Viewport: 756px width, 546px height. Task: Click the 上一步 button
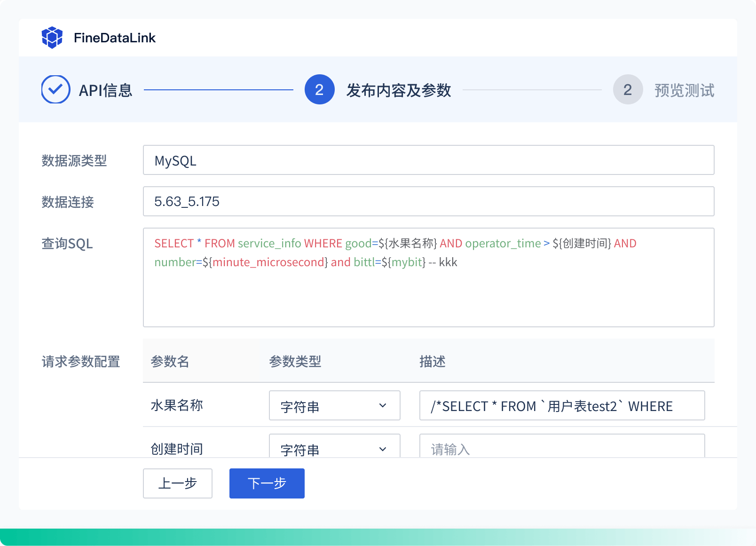click(x=178, y=483)
